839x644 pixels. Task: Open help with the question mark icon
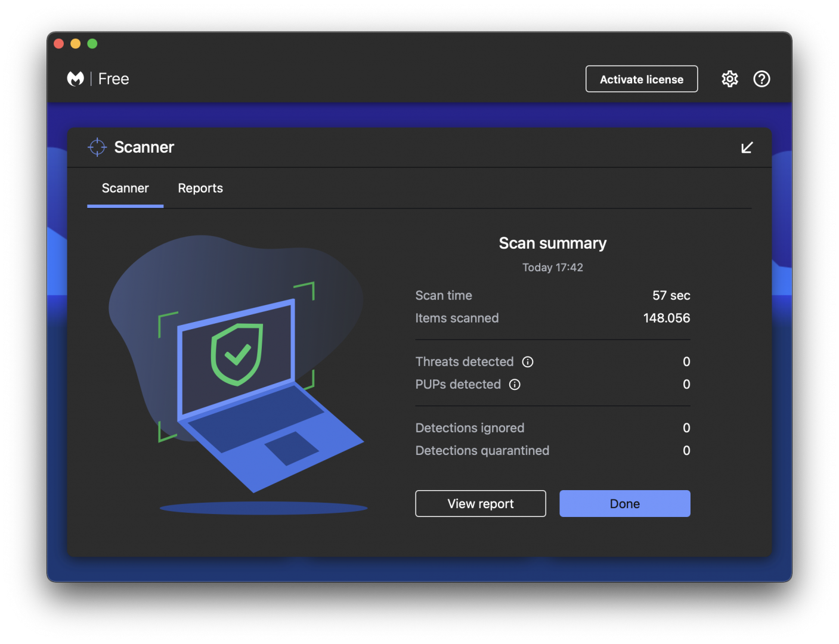761,79
